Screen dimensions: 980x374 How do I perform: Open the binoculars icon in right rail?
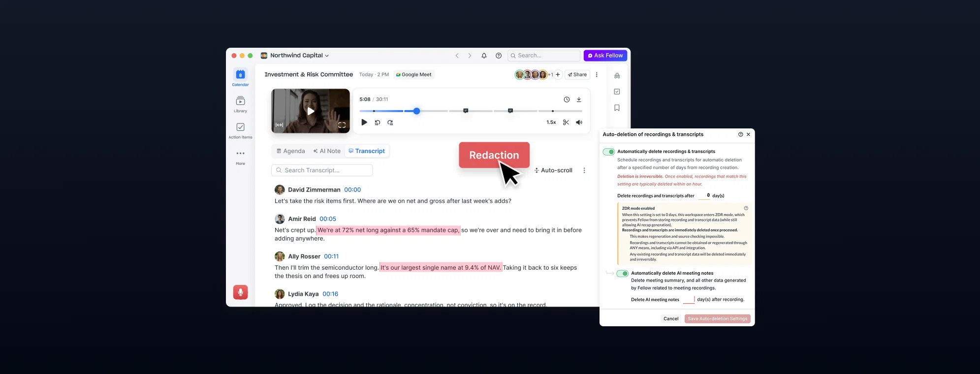tap(617, 76)
